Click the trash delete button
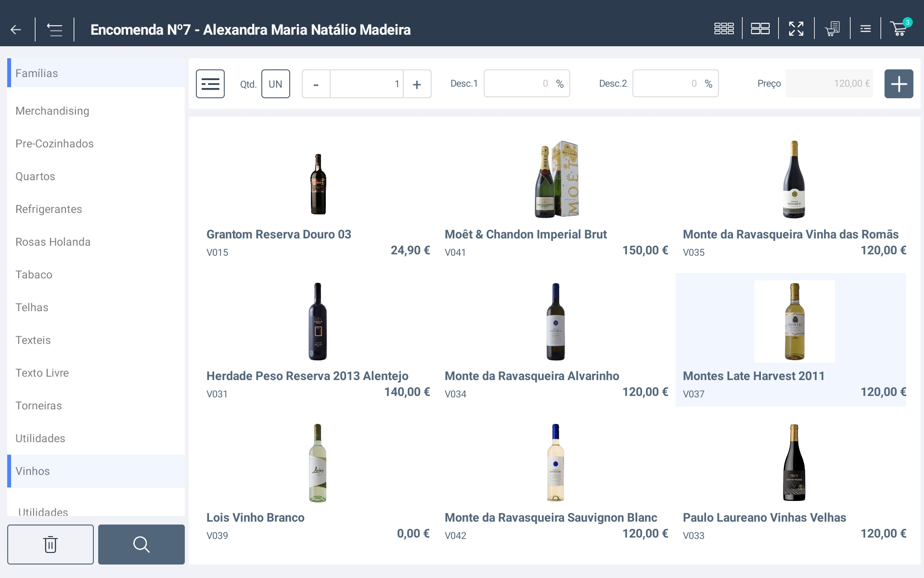This screenshot has width=924, height=578. click(51, 544)
